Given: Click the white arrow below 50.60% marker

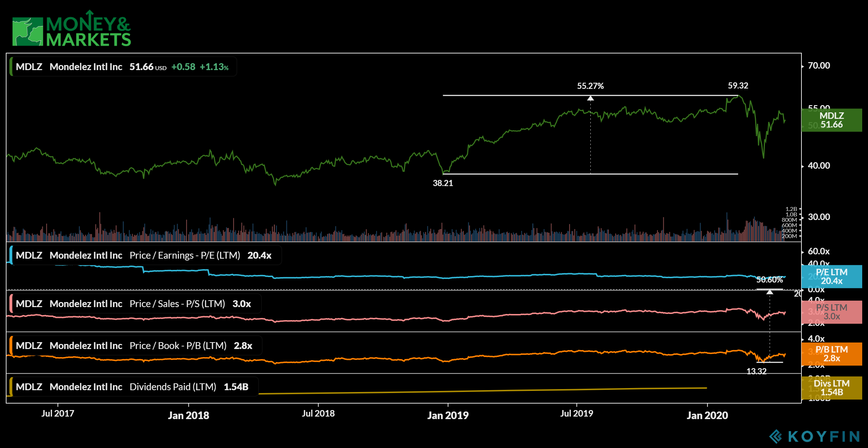Looking at the screenshot, I should pos(770,292).
